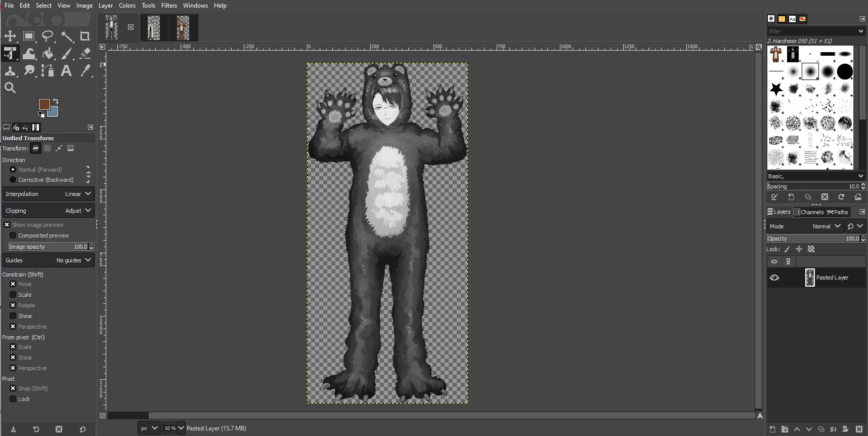Open the Clipping dropdown
Viewport: 868px width, 436px height.
49,211
